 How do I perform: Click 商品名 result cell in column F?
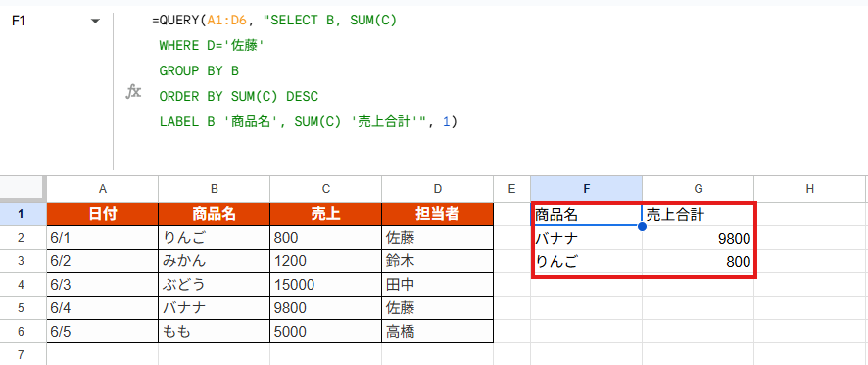coord(587,214)
